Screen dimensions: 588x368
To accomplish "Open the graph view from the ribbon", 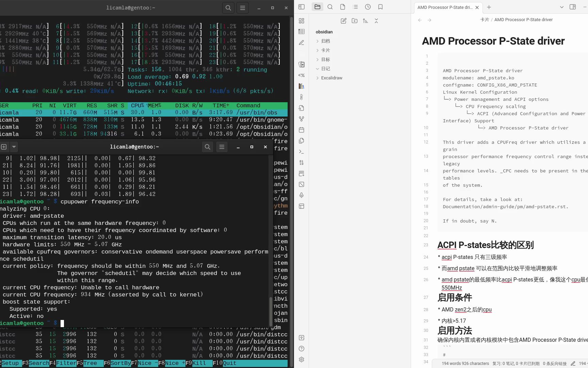I will coord(301,119).
